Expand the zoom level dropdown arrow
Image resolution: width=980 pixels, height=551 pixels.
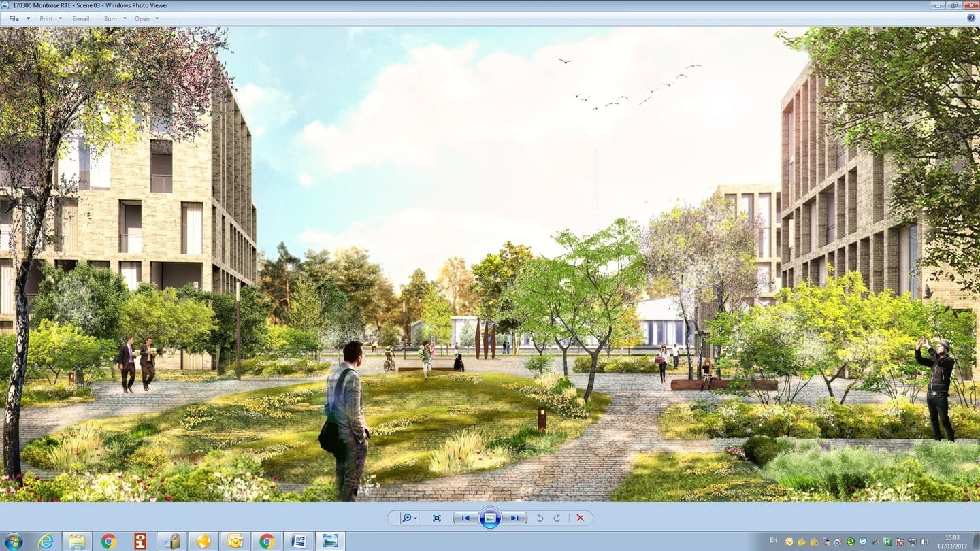click(414, 518)
